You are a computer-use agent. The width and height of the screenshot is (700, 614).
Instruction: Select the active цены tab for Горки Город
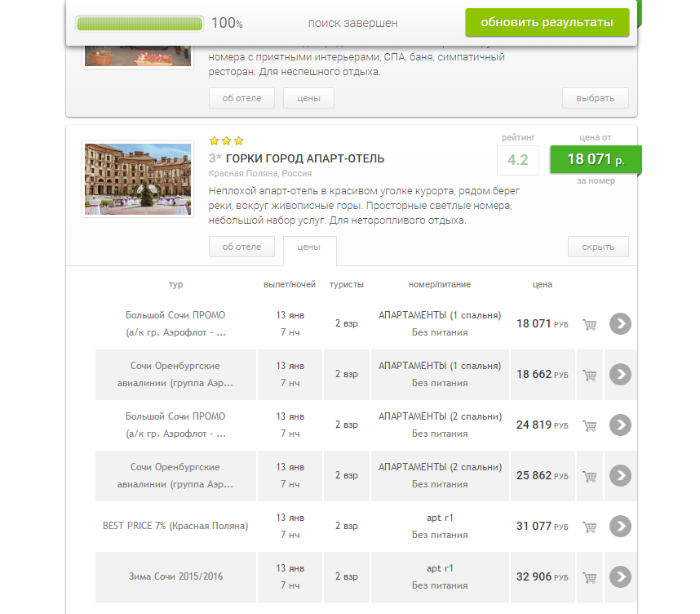point(309,250)
